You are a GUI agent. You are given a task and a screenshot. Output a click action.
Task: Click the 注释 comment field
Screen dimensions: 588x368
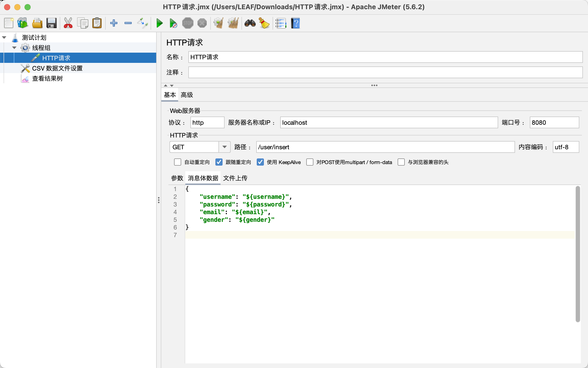385,72
